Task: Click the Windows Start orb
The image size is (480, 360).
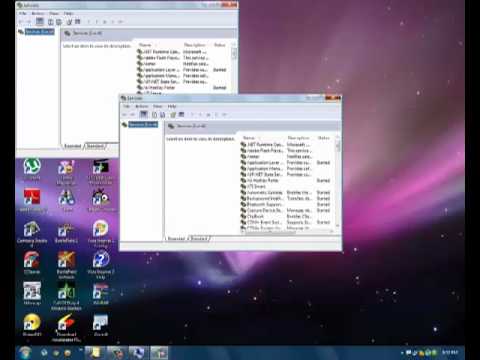Action: [x=25, y=352]
